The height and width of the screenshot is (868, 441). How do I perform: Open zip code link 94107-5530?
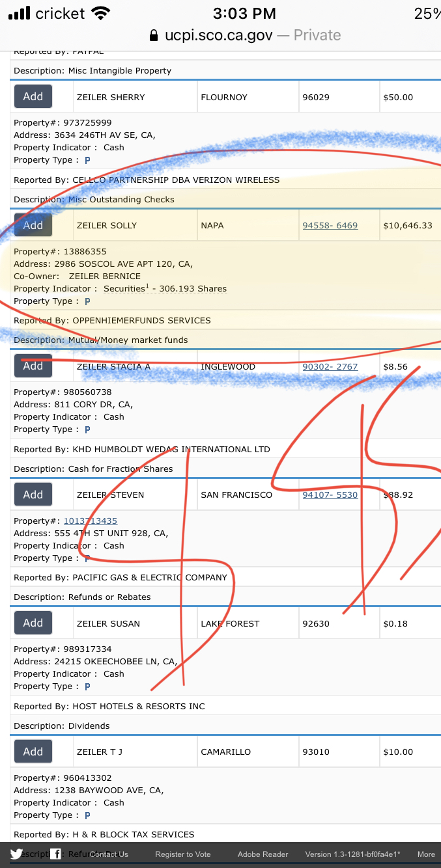330,495
